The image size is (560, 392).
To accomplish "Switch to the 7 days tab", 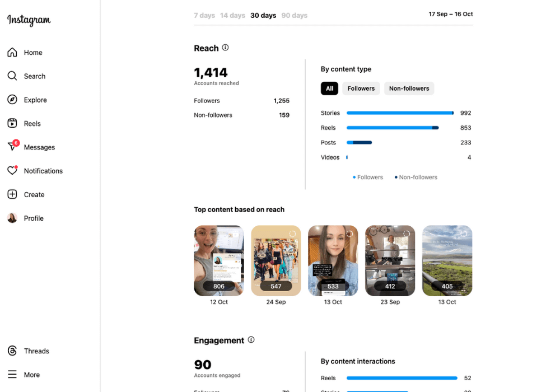I will point(204,15).
